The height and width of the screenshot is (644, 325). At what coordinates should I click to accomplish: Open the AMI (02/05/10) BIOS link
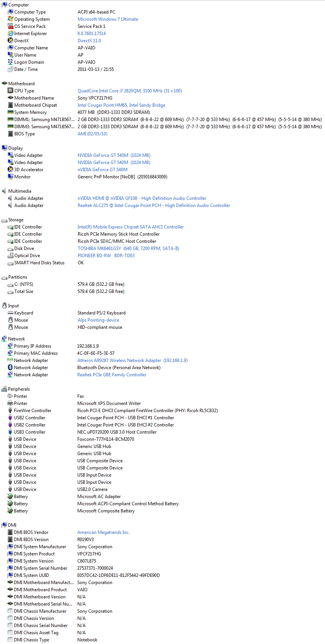tap(92, 134)
